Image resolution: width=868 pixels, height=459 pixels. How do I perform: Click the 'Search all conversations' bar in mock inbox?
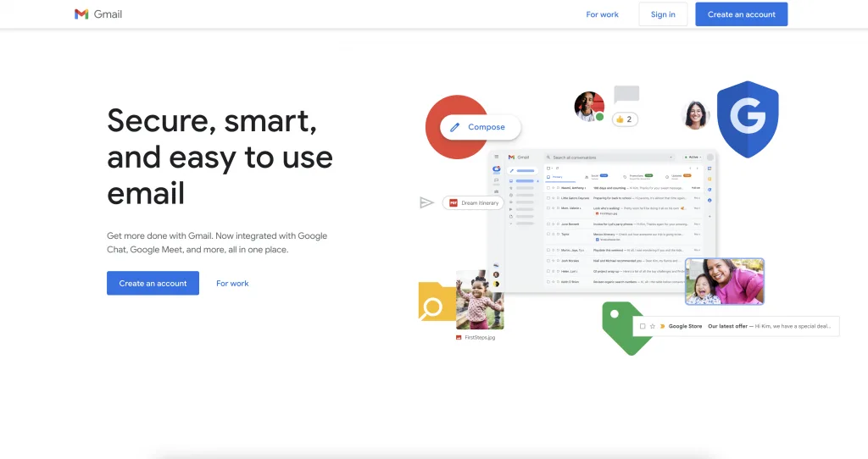609,157
